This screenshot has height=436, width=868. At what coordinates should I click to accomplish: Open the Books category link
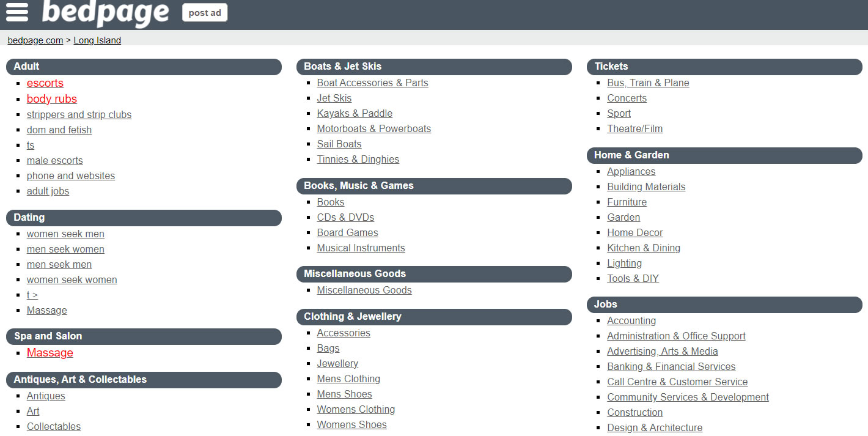pos(330,202)
